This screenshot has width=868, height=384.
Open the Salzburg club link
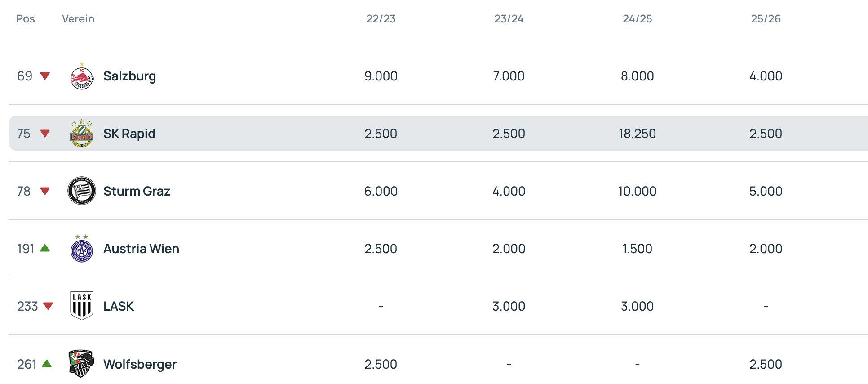click(x=129, y=76)
